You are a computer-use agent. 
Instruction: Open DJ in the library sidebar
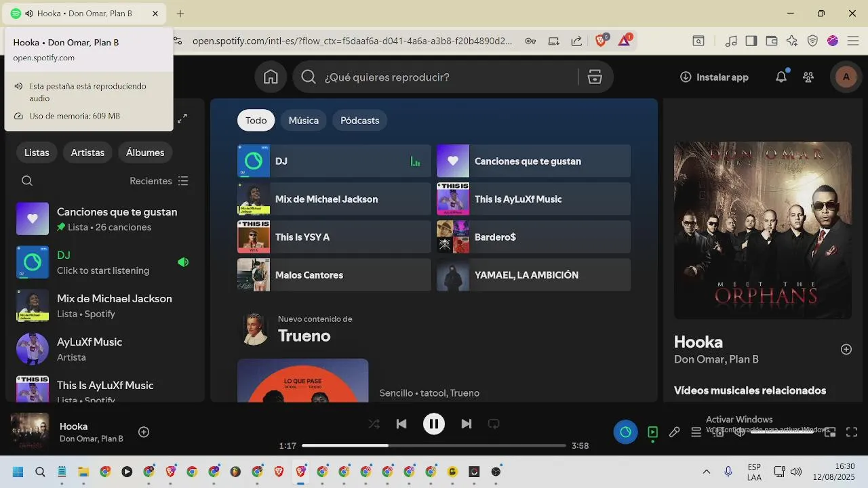coord(104,262)
